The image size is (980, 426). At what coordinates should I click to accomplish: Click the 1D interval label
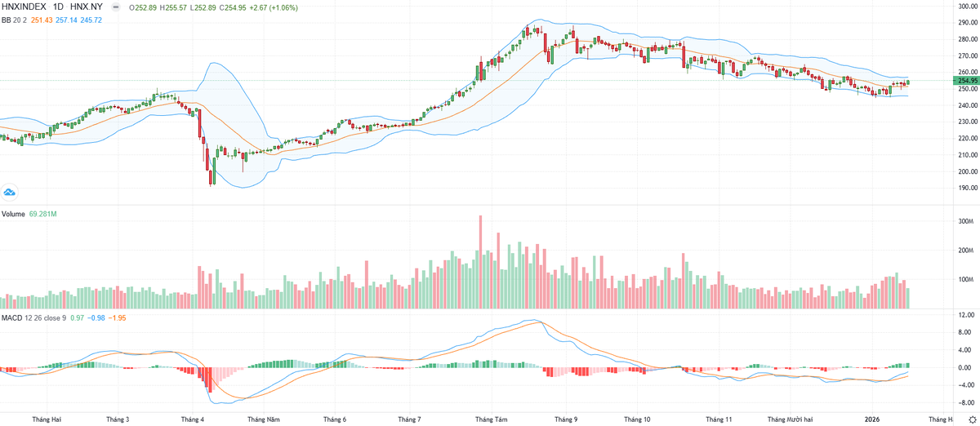click(x=60, y=7)
